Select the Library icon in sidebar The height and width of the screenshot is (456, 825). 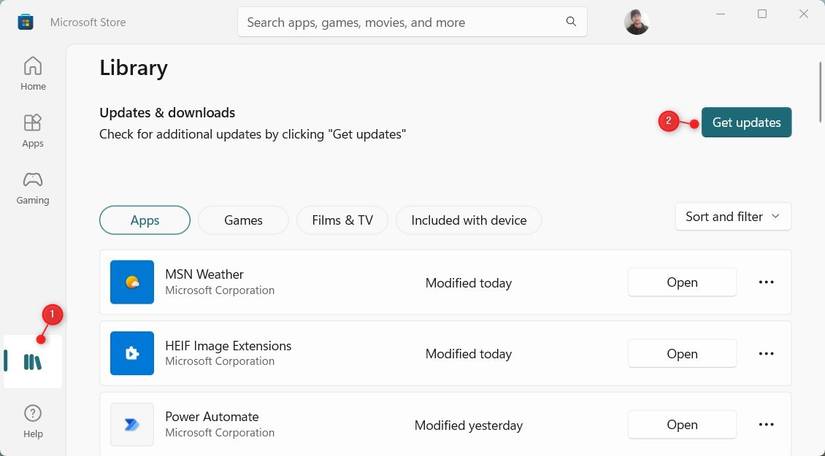pyautogui.click(x=33, y=362)
